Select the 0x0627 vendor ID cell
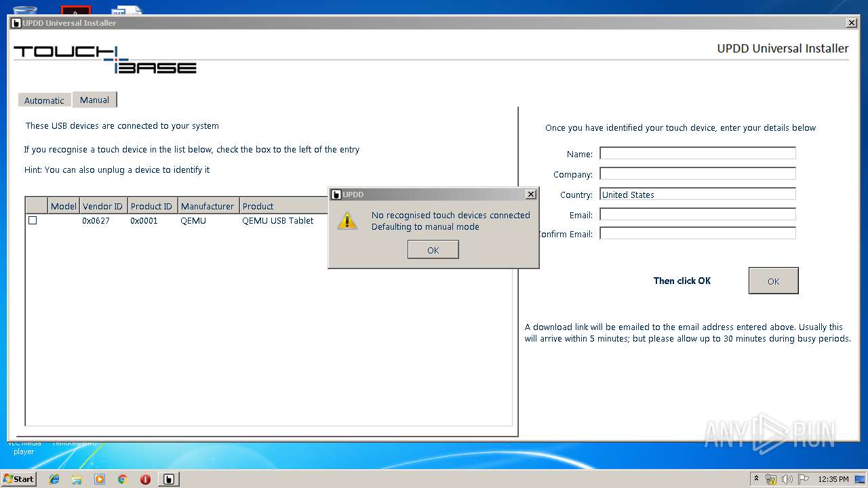This screenshot has width=868, height=488. click(96, 220)
